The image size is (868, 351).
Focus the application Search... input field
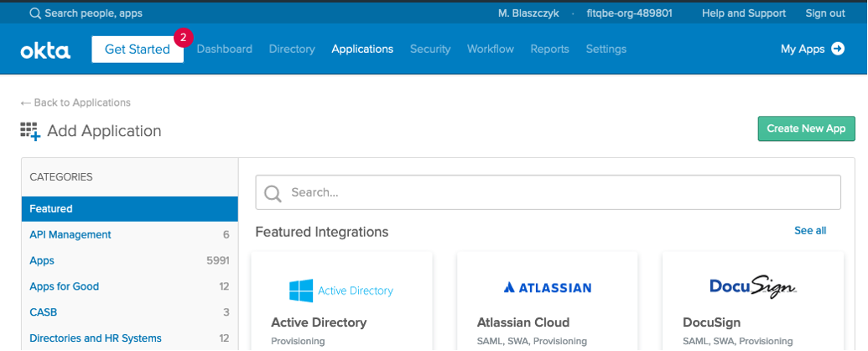(x=548, y=192)
